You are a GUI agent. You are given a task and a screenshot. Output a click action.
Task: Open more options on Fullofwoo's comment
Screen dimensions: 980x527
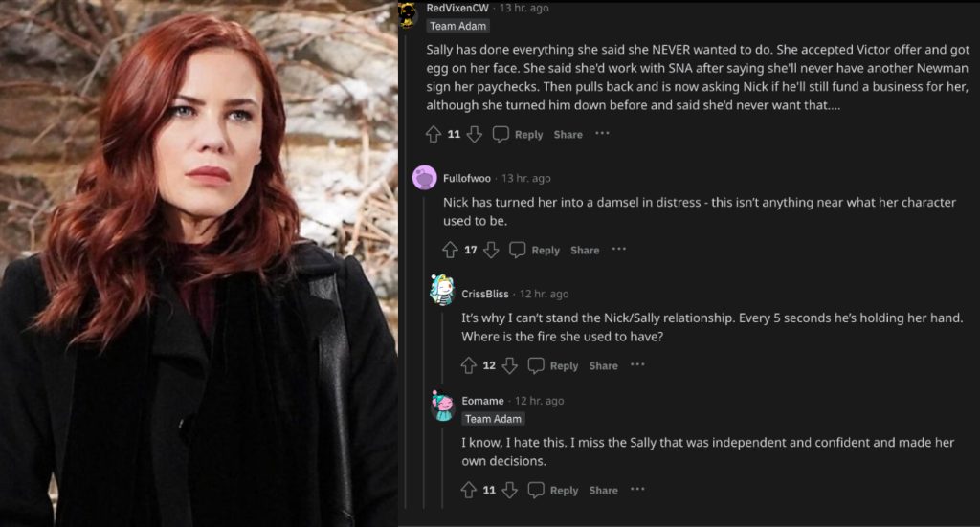[619, 249]
